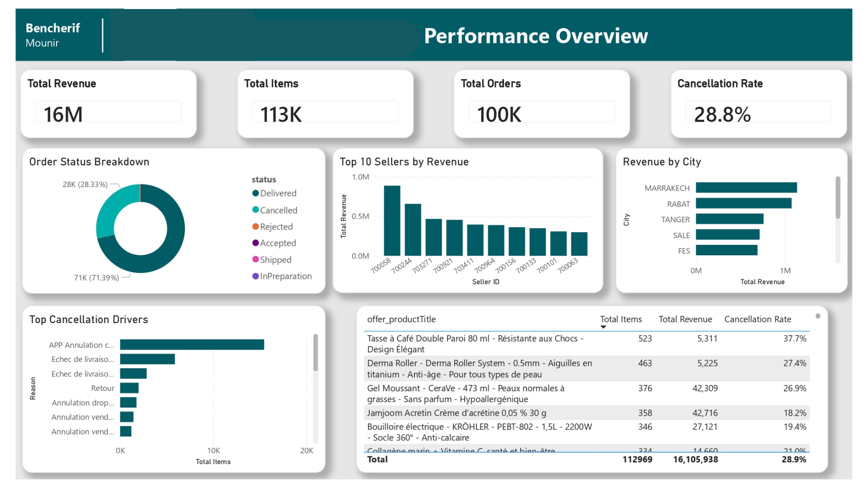The image size is (868, 488).
Task: Click the APP Annulation cancellation bar
Action: point(192,345)
